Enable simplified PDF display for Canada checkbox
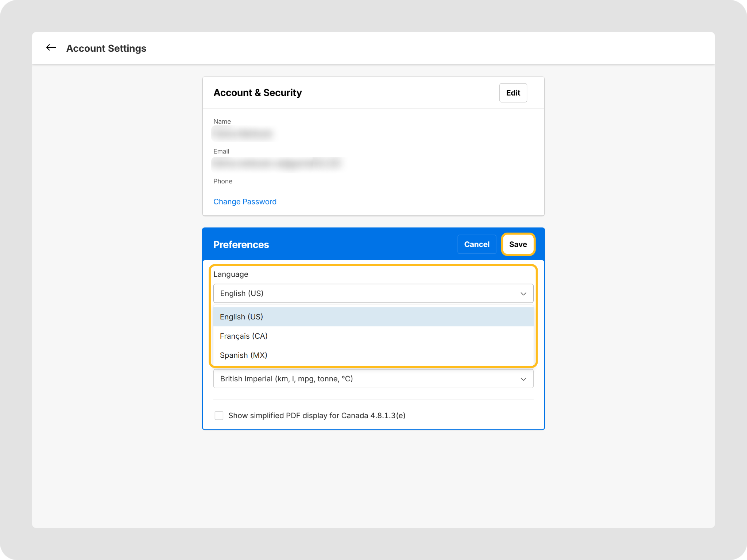The width and height of the screenshot is (747, 560). 219,415
